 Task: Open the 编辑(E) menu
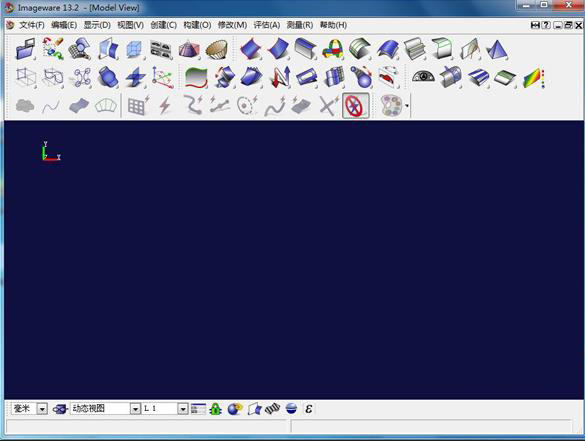64,25
